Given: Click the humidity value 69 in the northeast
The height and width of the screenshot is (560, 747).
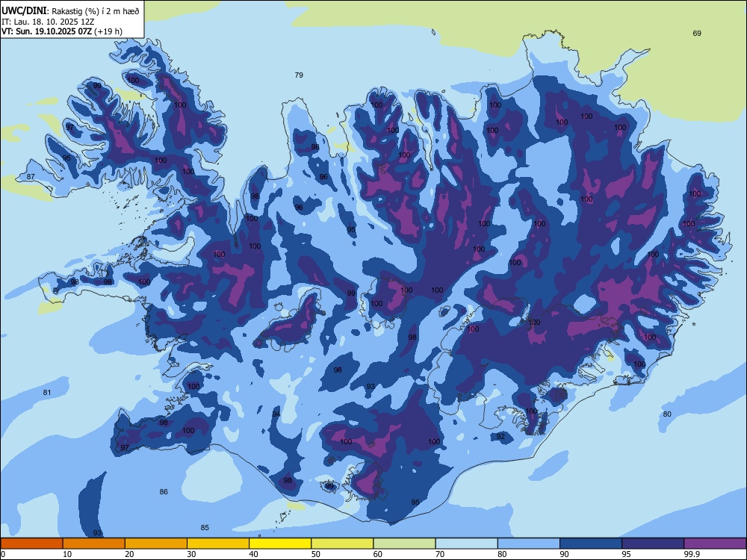Looking at the screenshot, I should (697, 34).
